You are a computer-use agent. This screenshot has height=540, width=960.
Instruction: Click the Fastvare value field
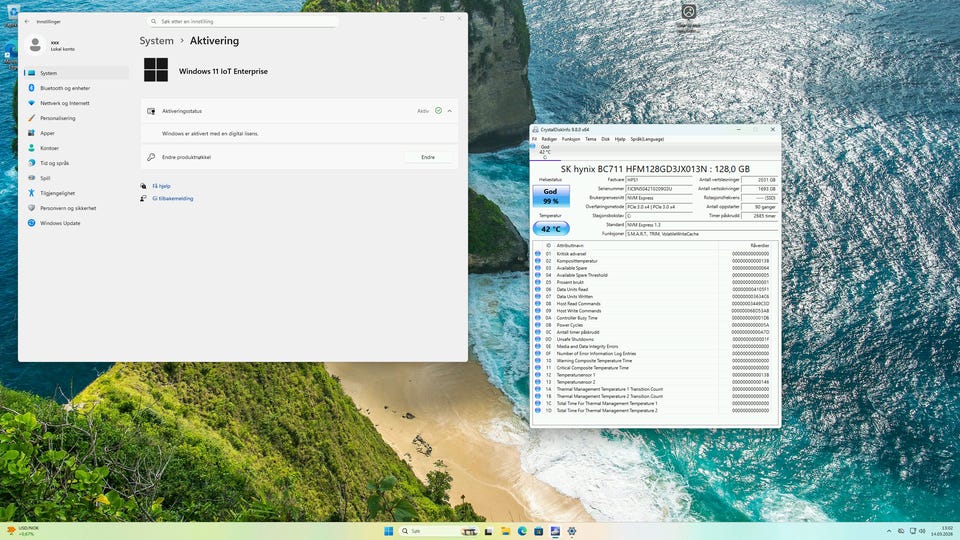coord(659,180)
